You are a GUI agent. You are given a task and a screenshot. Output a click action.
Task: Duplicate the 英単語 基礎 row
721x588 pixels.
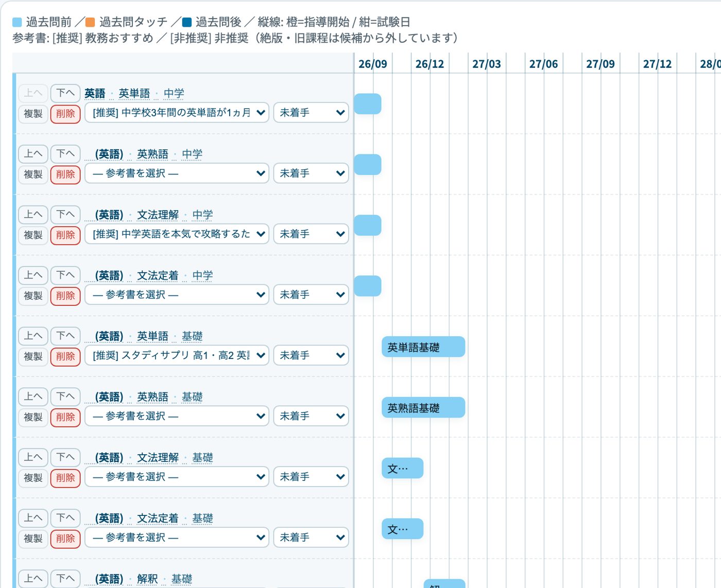tap(33, 357)
